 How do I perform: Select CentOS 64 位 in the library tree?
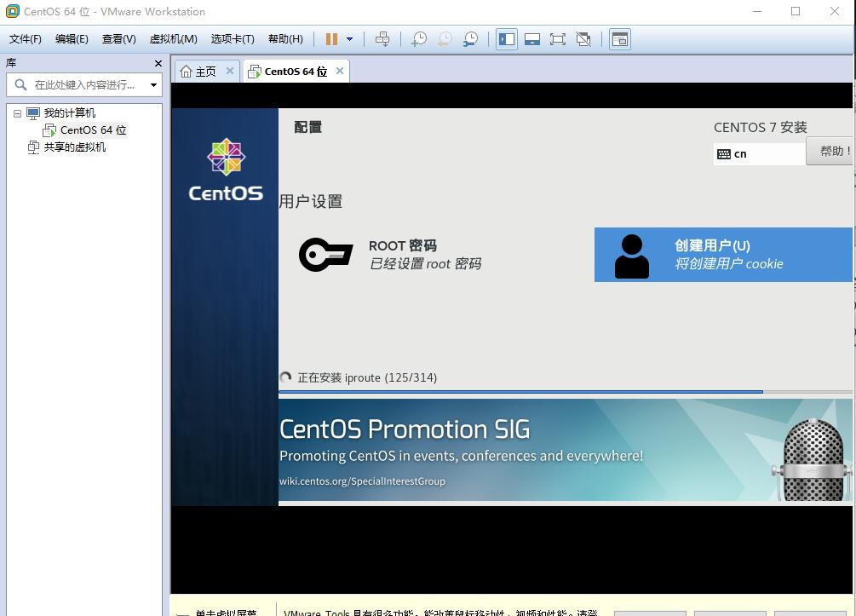pyautogui.click(x=93, y=130)
